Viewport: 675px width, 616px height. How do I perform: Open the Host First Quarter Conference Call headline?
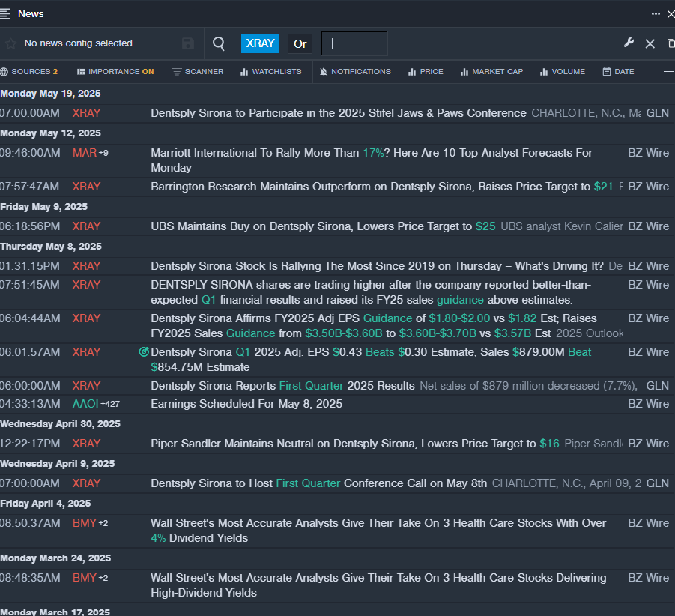point(319,483)
